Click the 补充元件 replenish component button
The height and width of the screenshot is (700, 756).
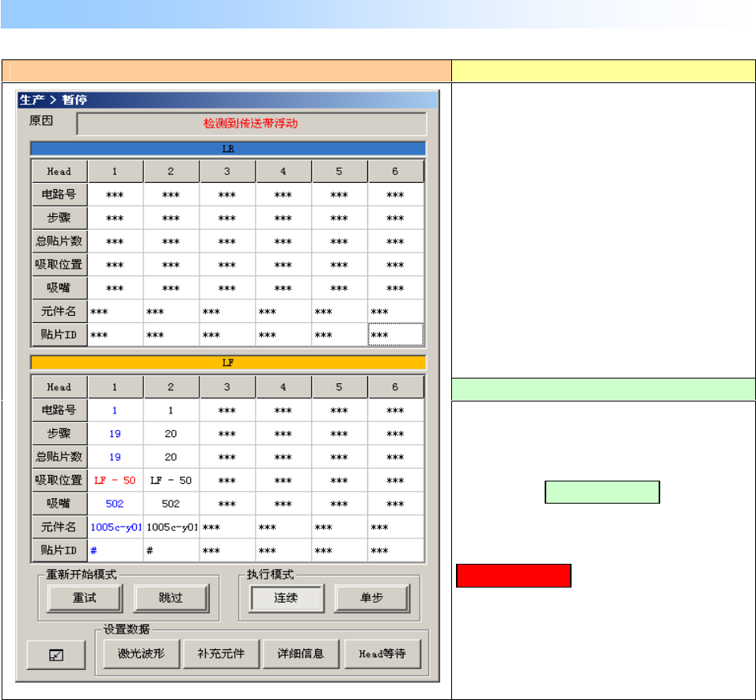[222, 654]
